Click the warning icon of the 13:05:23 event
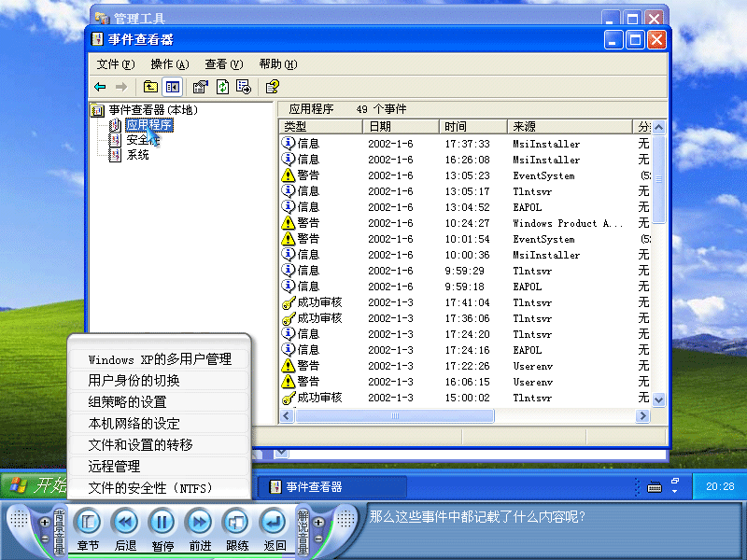The width and height of the screenshot is (747, 560). click(289, 175)
